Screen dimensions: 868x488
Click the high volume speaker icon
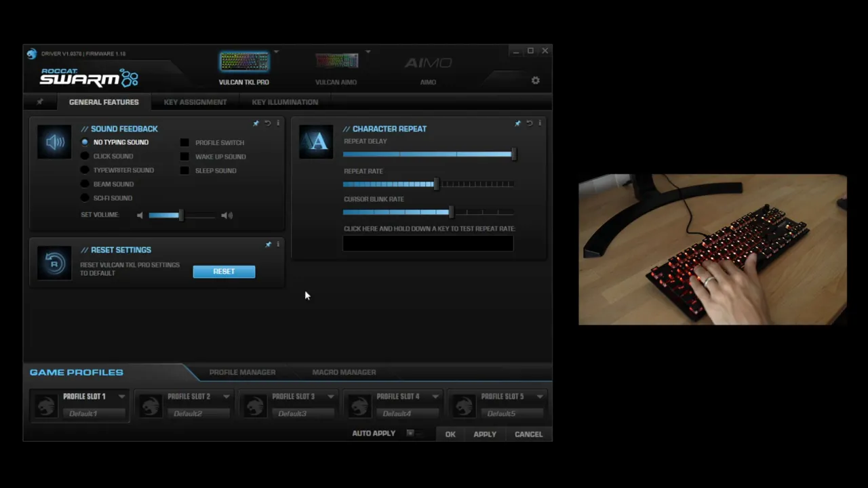pyautogui.click(x=227, y=216)
